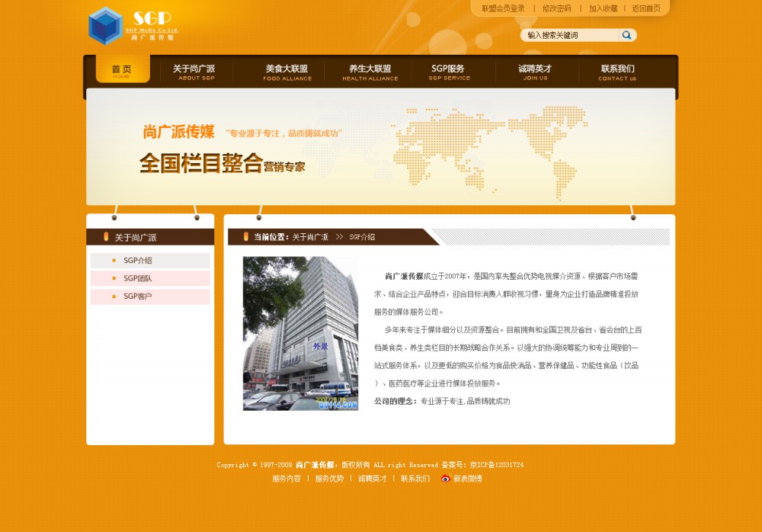Click the bookmark icon beside 关于尚广派 sidebar title

pos(104,236)
